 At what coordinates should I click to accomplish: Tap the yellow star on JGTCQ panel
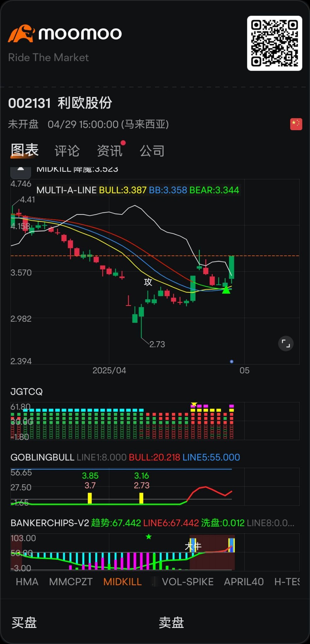(x=194, y=404)
